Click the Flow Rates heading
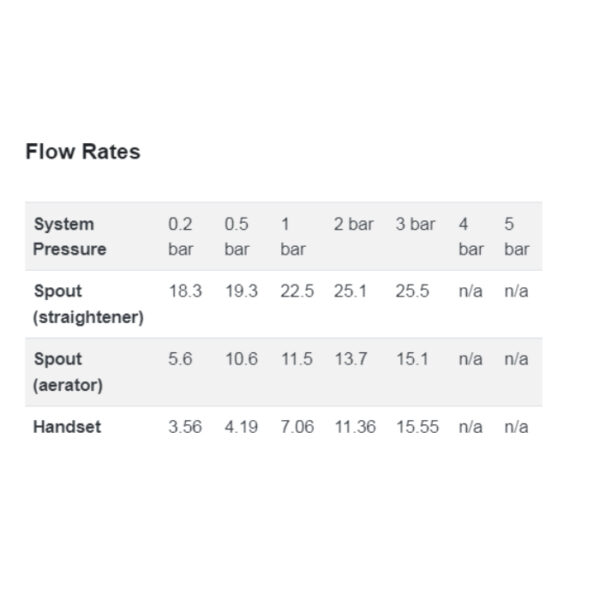Screen dimensions: 600x600 pos(83,152)
